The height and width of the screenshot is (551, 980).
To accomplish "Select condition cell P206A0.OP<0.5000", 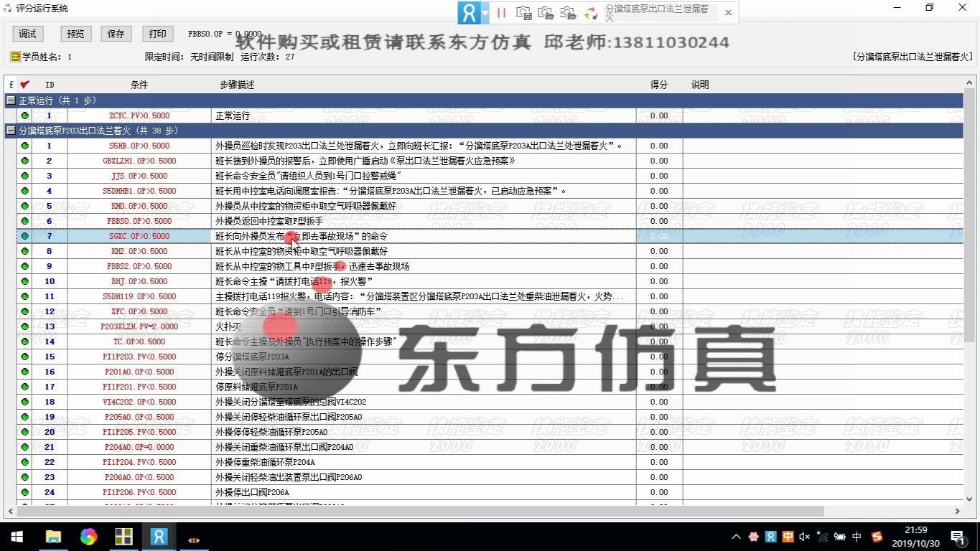I will click(x=139, y=477).
